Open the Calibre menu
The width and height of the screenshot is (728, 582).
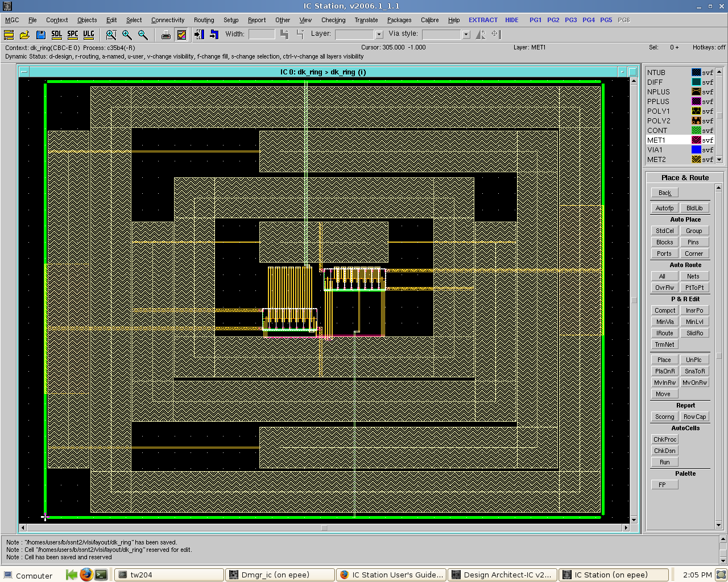click(429, 20)
